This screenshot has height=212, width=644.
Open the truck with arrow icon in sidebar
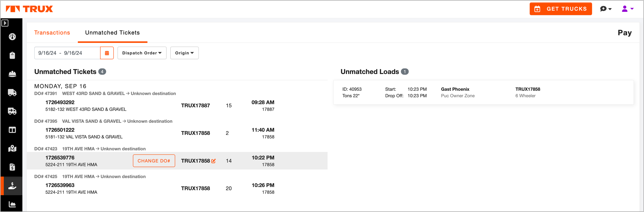click(x=12, y=111)
